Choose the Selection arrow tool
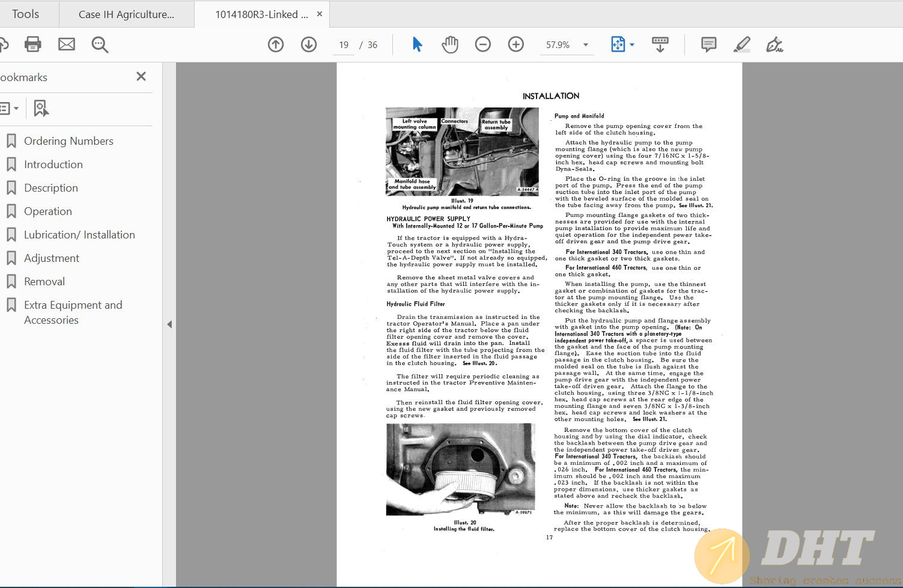The height and width of the screenshot is (588, 903). pyautogui.click(x=417, y=44)
